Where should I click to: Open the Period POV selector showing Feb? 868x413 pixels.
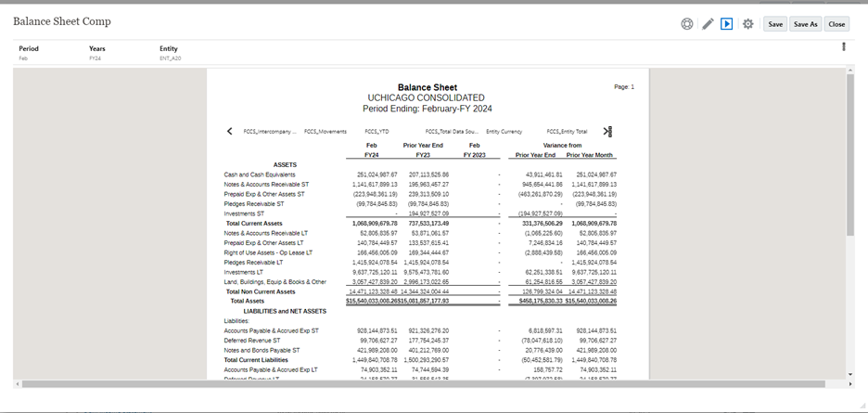coord(29,53)
